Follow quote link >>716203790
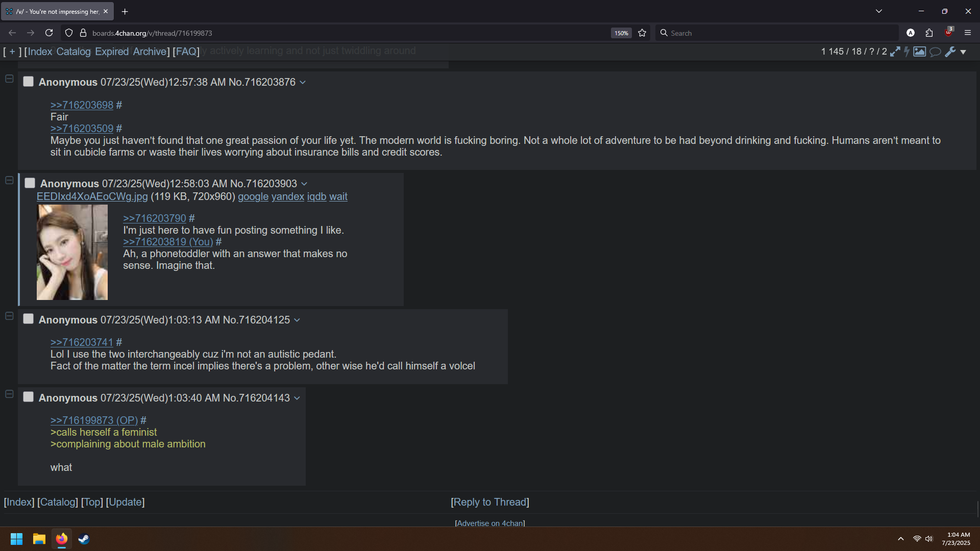The image size is (980, 551). click(155, 218)
